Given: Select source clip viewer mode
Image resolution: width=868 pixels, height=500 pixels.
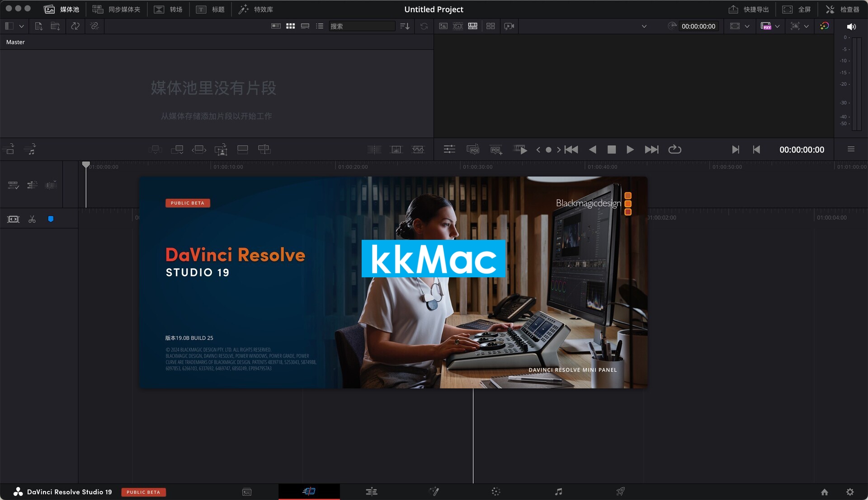Looking at the screenshot, I should pos(443,26).
